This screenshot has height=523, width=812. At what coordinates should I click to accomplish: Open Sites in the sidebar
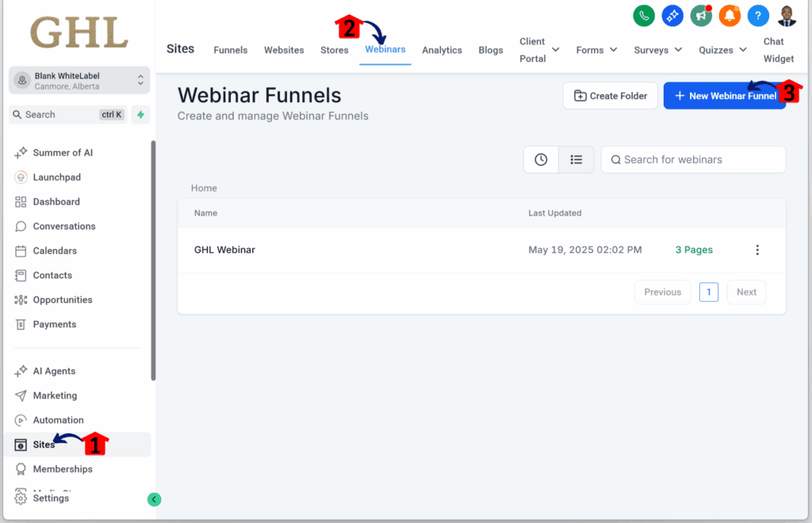click(44, 445)
